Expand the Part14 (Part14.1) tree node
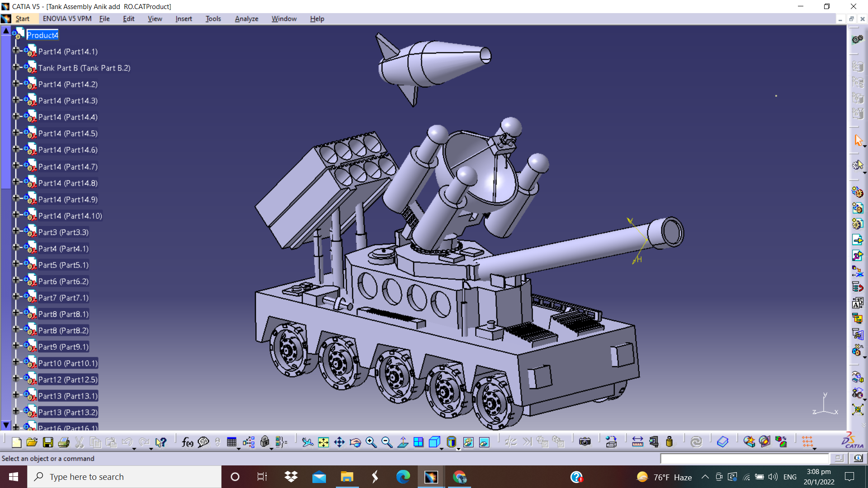Viewport: 868px width, 488px height. [16, 51]
